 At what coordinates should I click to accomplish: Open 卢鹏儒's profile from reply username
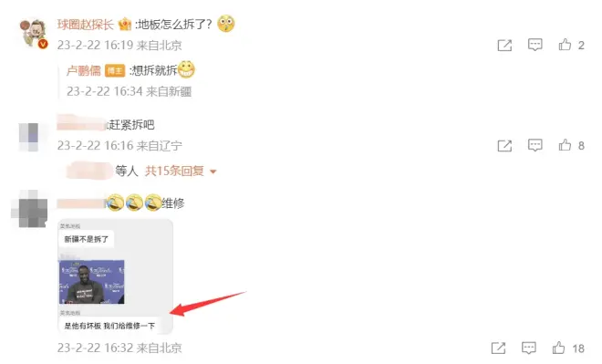83,70
